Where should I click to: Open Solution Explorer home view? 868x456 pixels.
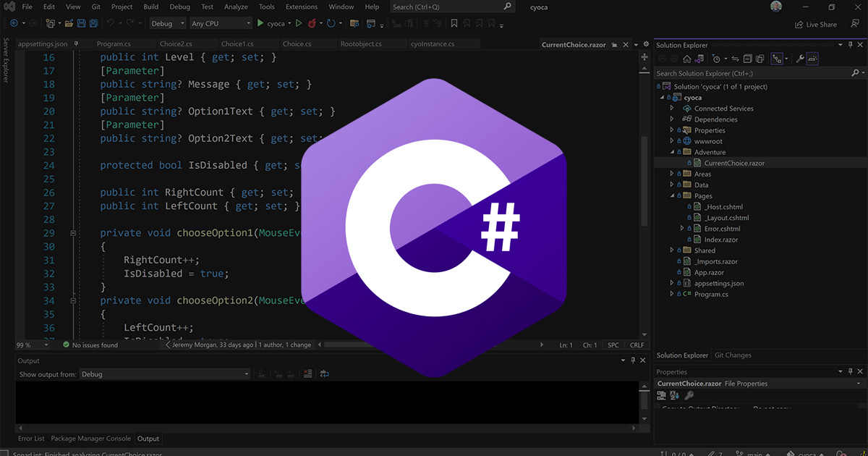click(x=687, y=59)
